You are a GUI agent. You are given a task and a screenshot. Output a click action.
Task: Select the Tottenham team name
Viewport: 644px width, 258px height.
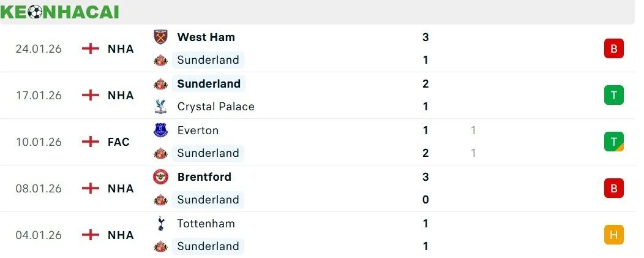(x=206, y=224)
